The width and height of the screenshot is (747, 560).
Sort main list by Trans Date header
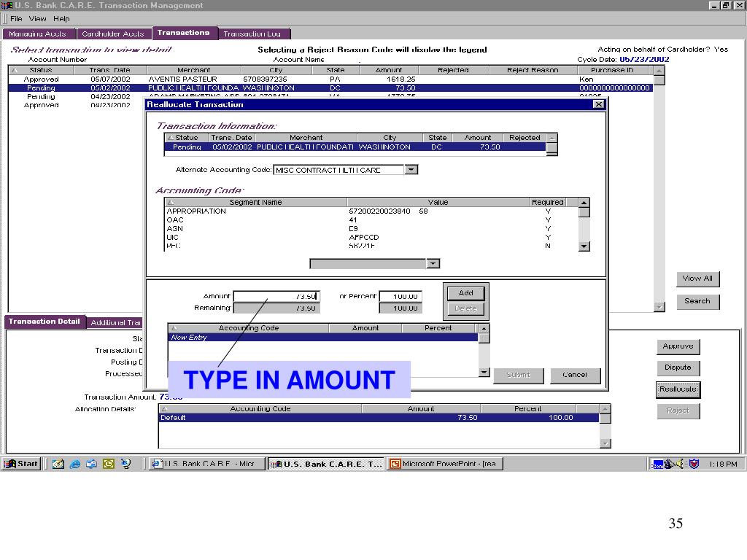(x=109, y=70)
